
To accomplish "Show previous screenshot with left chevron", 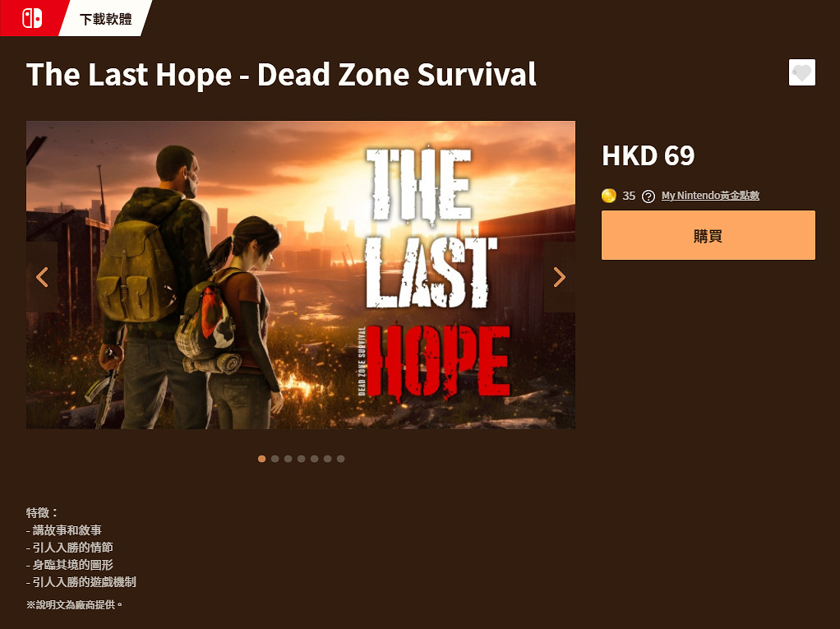I will tap(42, 277).
